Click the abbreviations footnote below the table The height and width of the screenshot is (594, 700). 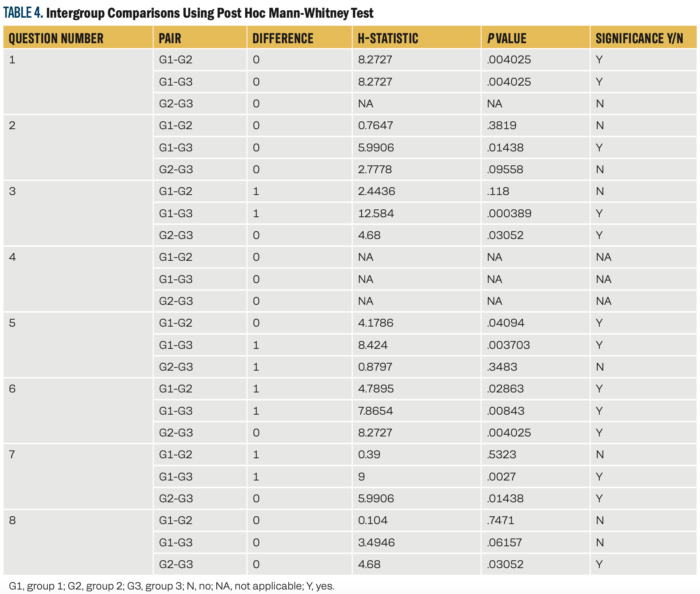click(x=172, y=586)
